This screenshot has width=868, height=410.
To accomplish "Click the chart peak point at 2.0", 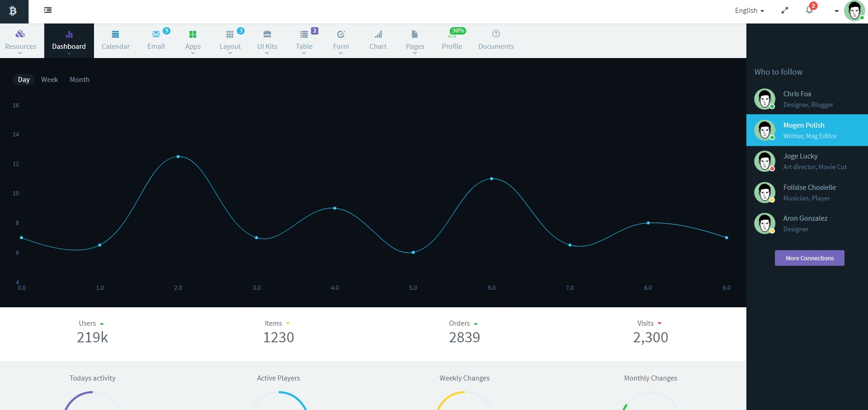I will (178, 157).
